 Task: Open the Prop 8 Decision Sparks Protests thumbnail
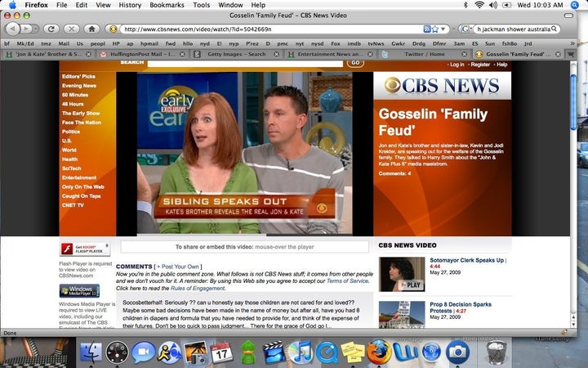(402, 315)
